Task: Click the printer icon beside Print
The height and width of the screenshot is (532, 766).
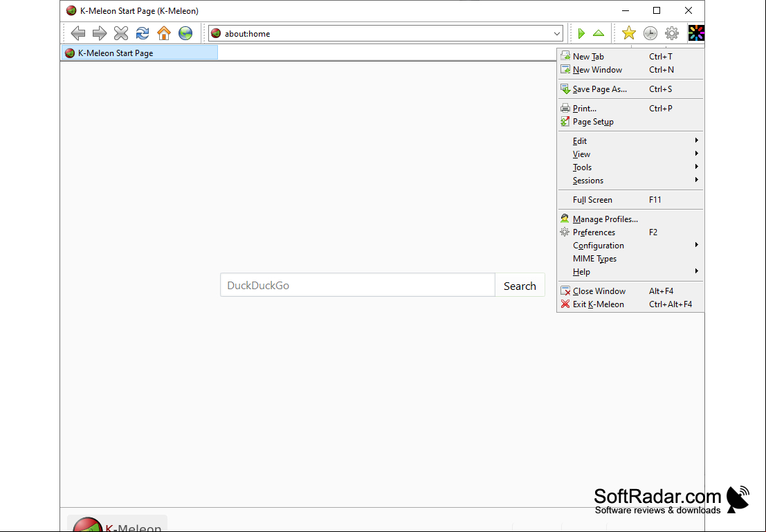Action: (x=565, y=108)
